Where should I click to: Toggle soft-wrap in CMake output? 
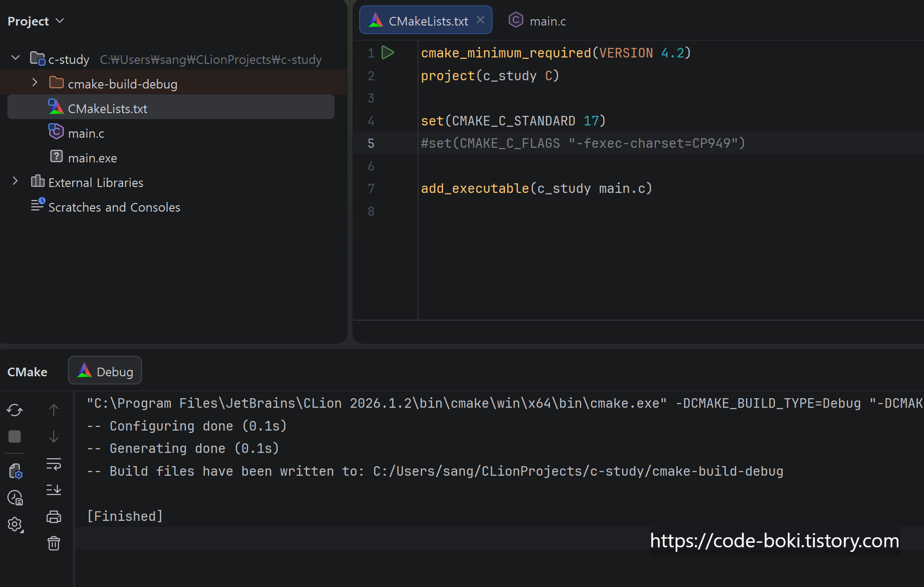54,464
